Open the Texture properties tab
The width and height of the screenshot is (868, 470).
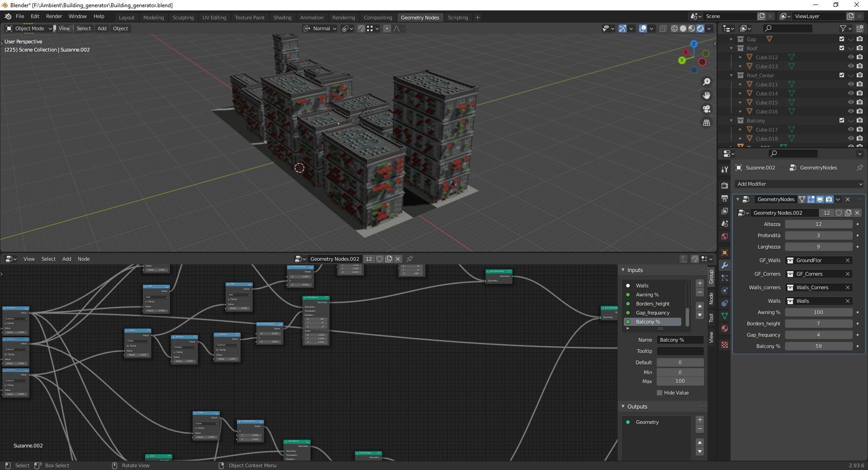(x=725, y=345)
